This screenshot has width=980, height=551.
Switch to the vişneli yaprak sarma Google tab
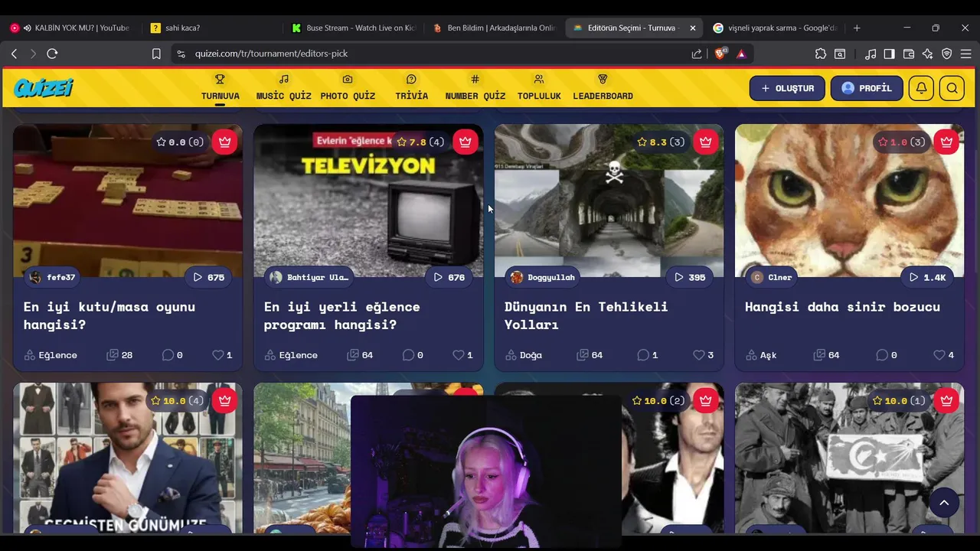coord(775,28)
